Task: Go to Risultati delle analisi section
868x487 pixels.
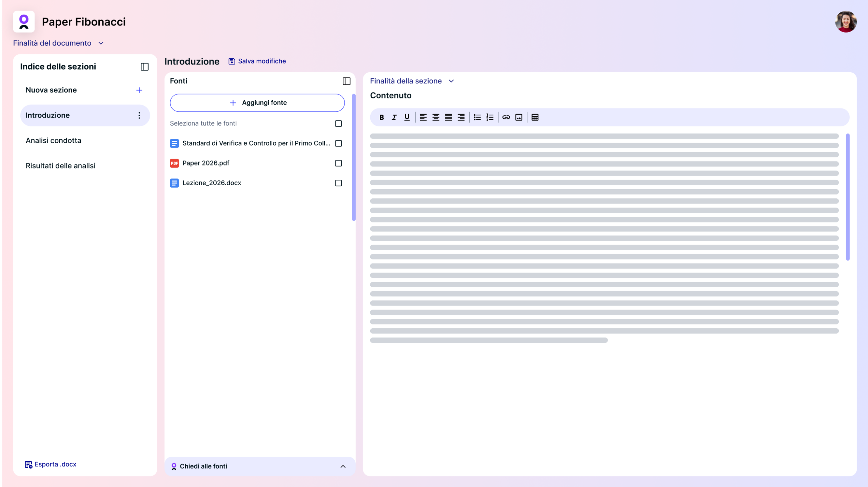Action: 61,166
